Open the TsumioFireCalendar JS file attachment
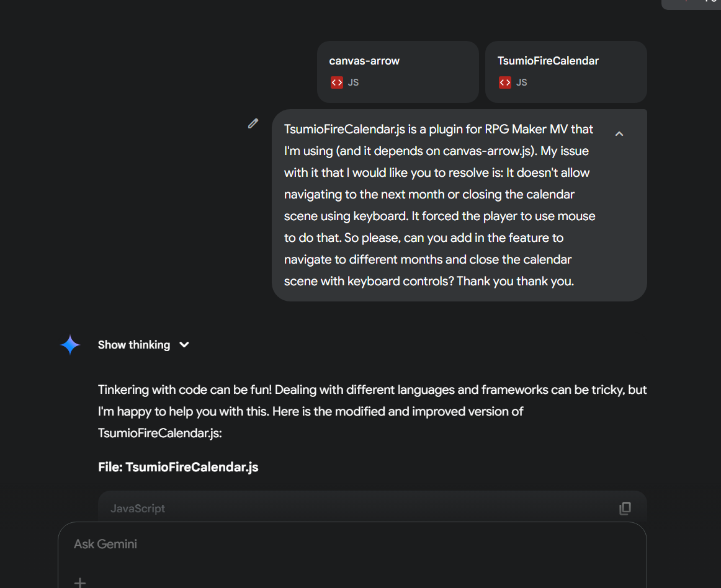721x588 pixels. coord(566,72)
